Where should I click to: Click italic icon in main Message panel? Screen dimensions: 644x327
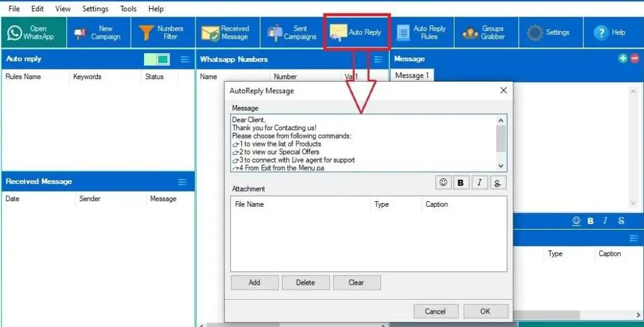click(605, 221)
